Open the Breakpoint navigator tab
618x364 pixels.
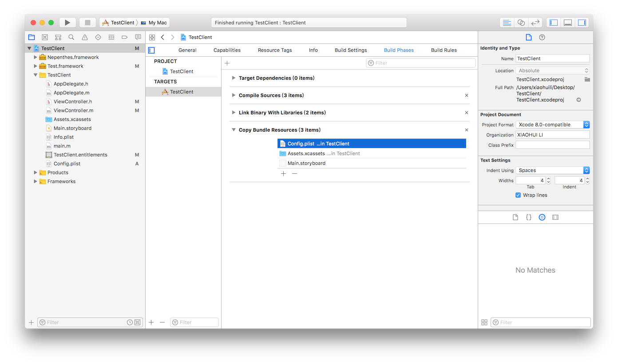pos(125,37)
